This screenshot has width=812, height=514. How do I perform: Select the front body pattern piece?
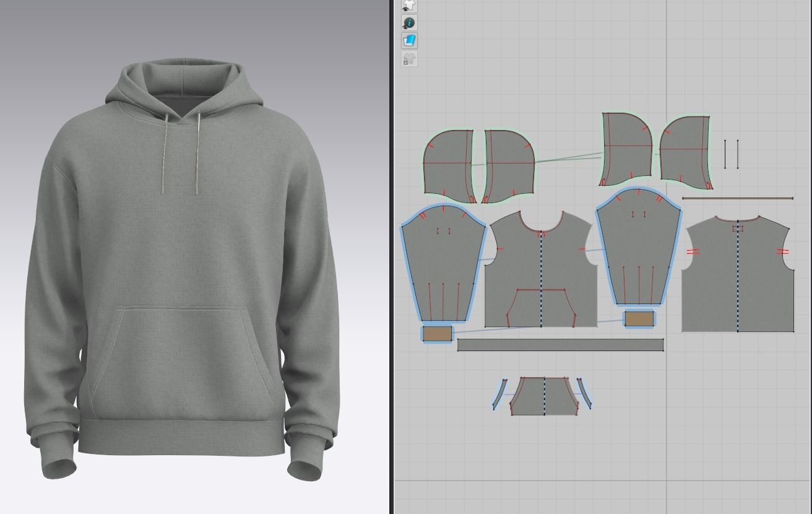[541, 269]
